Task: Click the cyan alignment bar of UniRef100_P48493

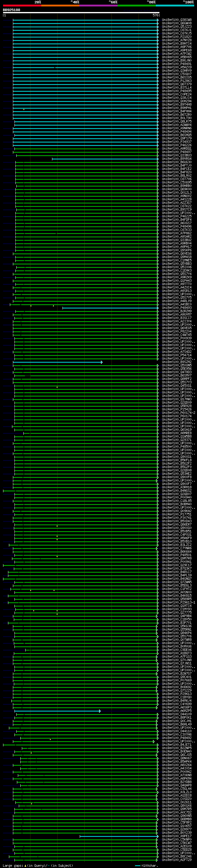Action: coord(111,308)
